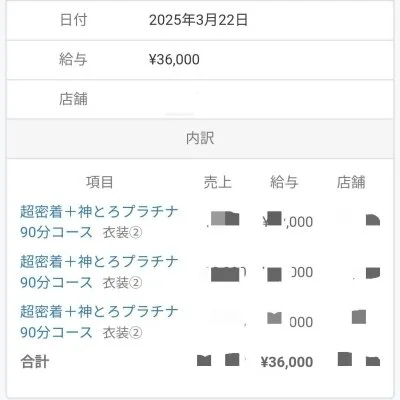Click the 給与 label in summary section

tap(73, 59)
